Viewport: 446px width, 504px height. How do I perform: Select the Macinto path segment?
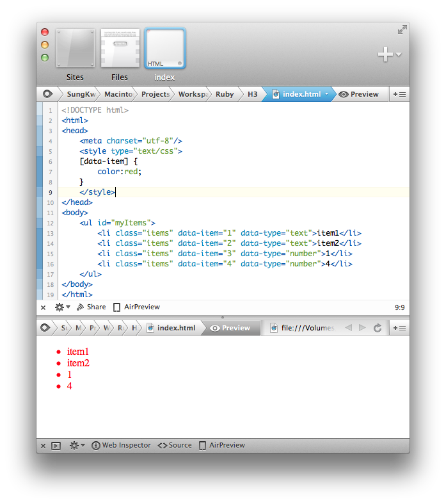coord(118,94)
